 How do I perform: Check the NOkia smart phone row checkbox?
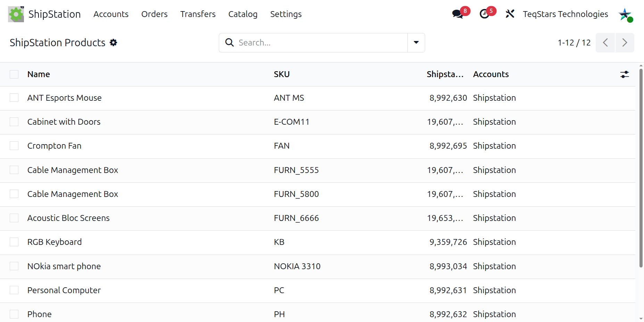click(14, 266)
